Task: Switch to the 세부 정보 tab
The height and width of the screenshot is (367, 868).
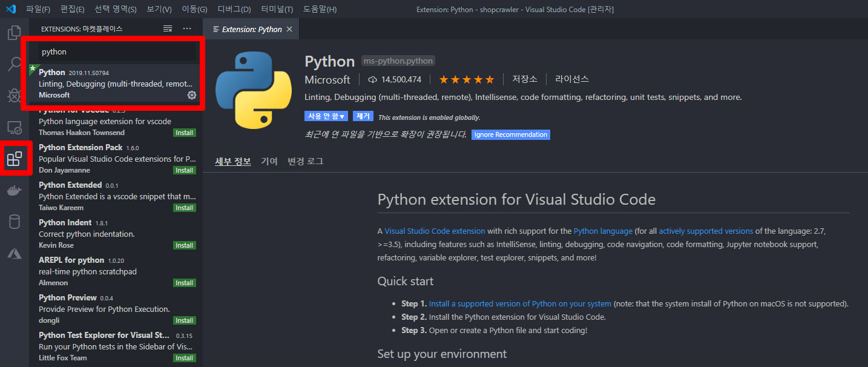Action: pos(233,162)
